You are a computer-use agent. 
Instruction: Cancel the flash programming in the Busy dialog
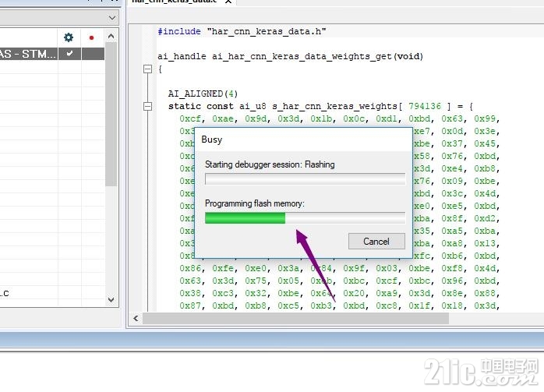click(376, 241)
